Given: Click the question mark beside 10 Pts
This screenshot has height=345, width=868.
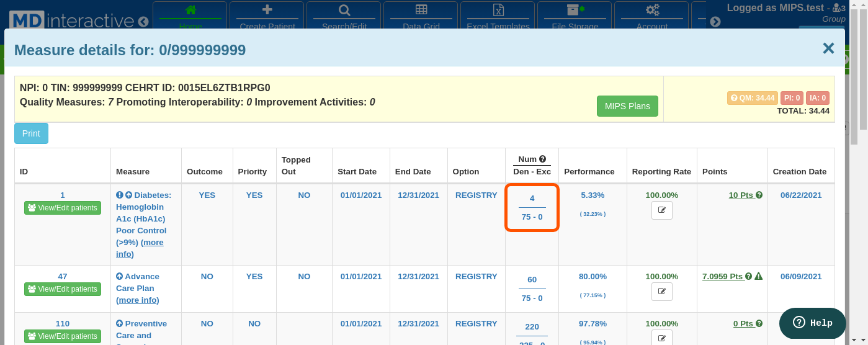Looking at the screenshot, I should [759, 195].
